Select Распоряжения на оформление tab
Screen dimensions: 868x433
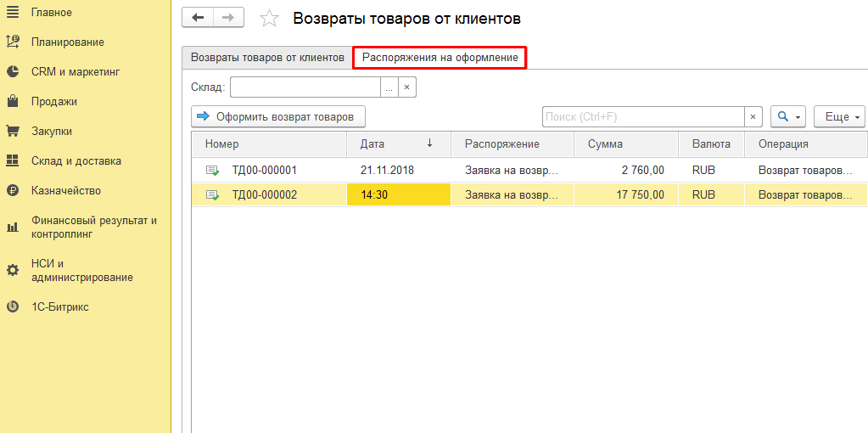point(440,58)
